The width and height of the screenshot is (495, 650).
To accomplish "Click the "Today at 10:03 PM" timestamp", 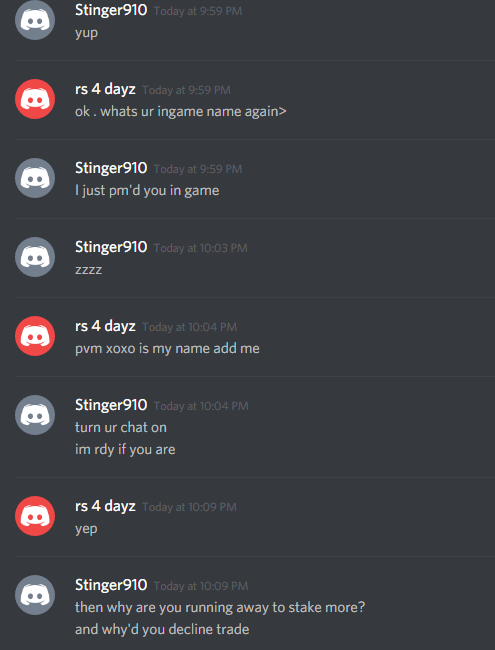I will (x=201, y=248).
